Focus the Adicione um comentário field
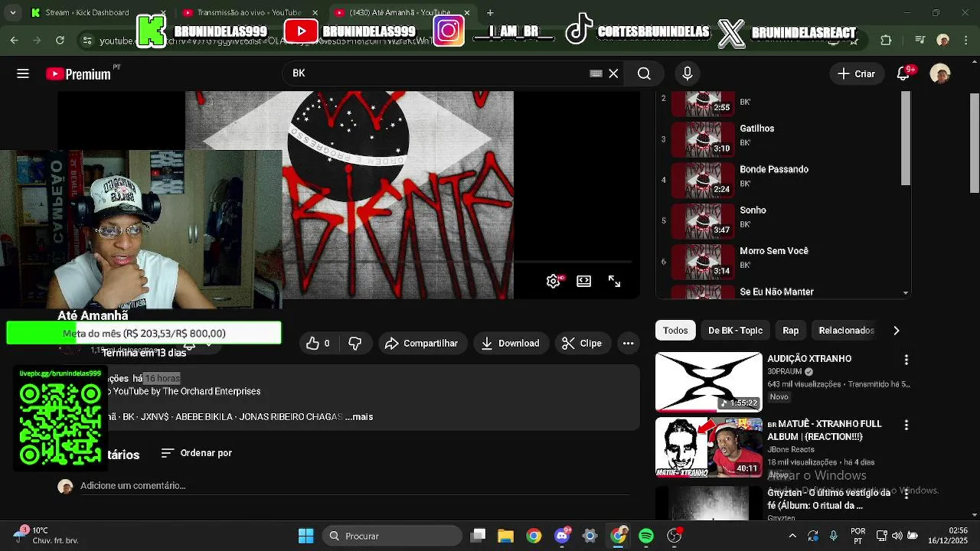 354,486
